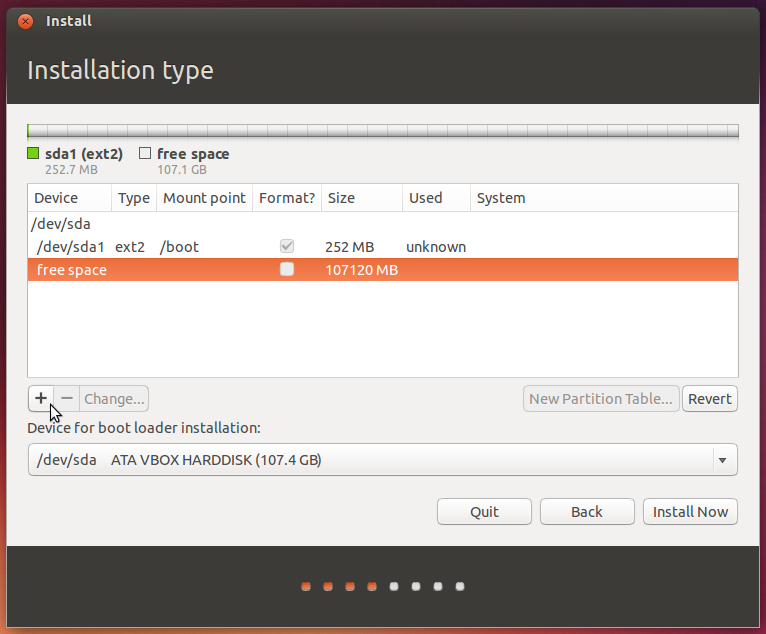Image resolution: width=766 pixels, height=634 pixels.
Task: Click the ext2 type cell
Action: click(x=130, y=247)
